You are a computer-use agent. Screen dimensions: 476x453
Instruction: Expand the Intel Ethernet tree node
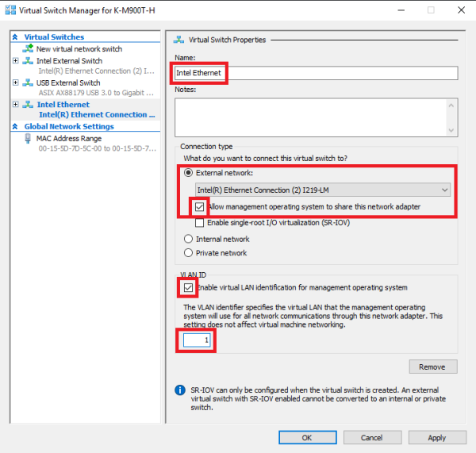pos(16,105)
